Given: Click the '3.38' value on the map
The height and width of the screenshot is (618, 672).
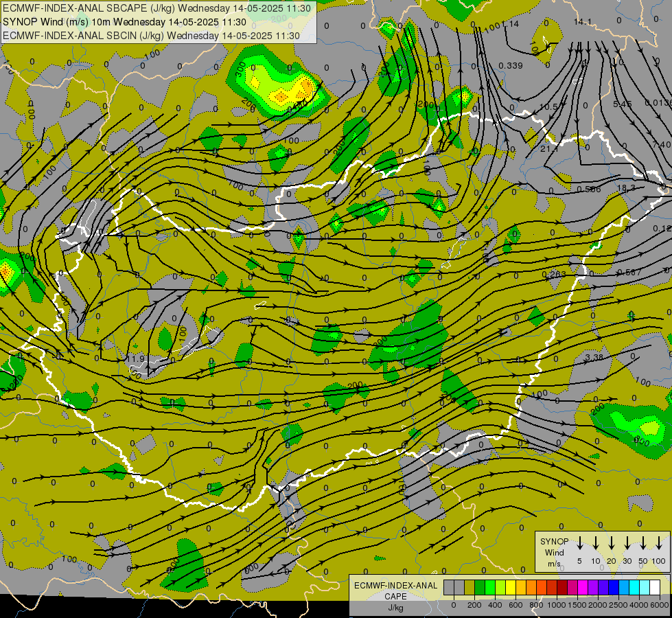Looking at the screenshot, I should click(x=594, y=357).
